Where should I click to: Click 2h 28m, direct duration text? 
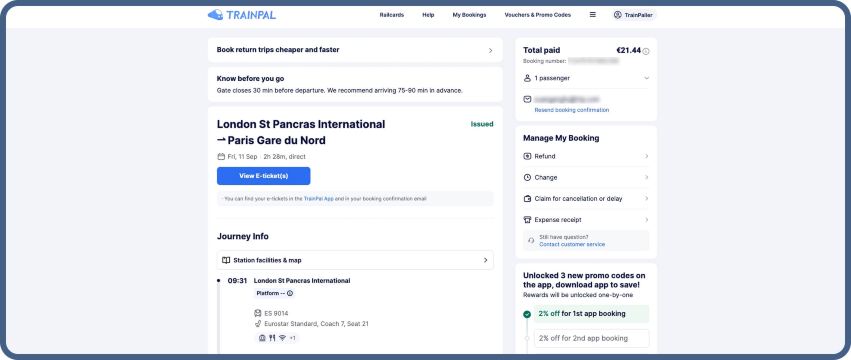(x=284, y=156)
